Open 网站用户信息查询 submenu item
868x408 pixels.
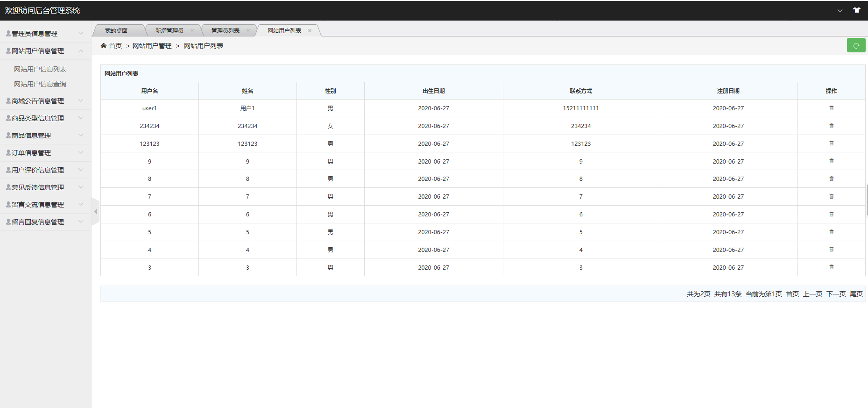(x=40, y=84)
